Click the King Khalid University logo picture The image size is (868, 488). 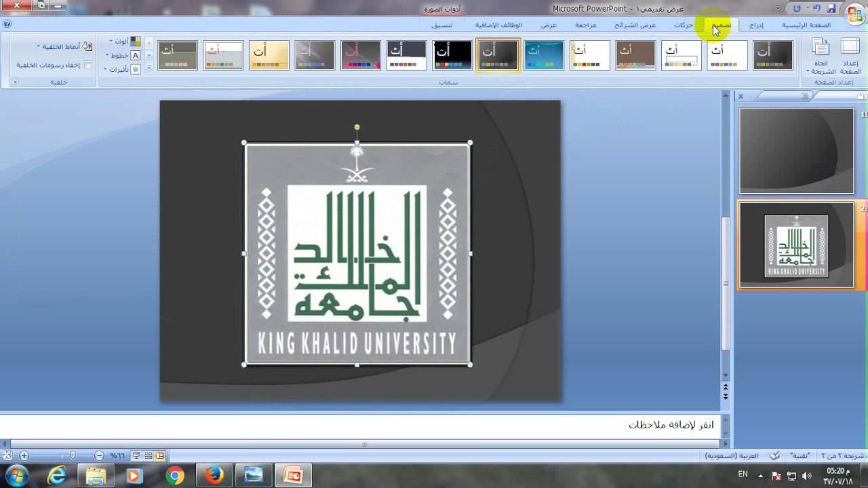[357, 253]
